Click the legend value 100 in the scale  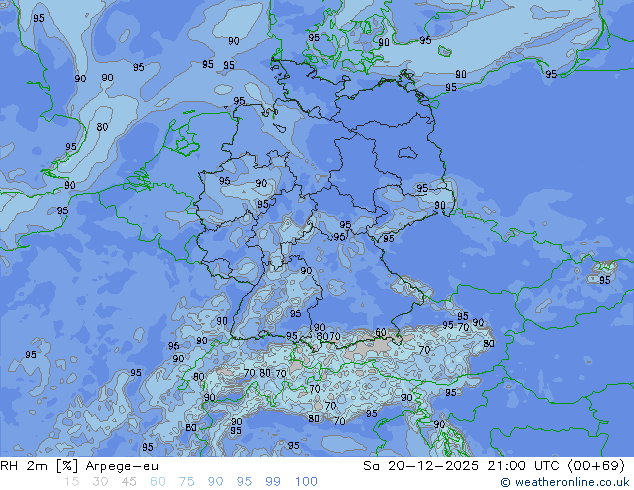[306, 482]
